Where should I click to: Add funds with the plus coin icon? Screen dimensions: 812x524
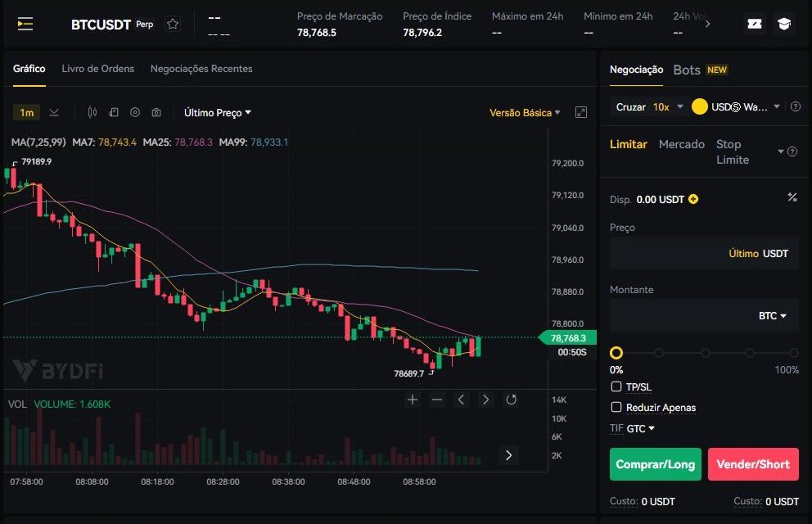[x=693, y=199]
